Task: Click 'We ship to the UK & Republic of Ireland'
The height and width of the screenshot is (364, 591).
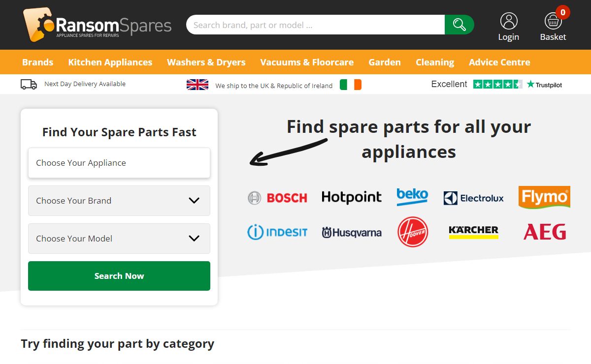Action: [274, 86]
